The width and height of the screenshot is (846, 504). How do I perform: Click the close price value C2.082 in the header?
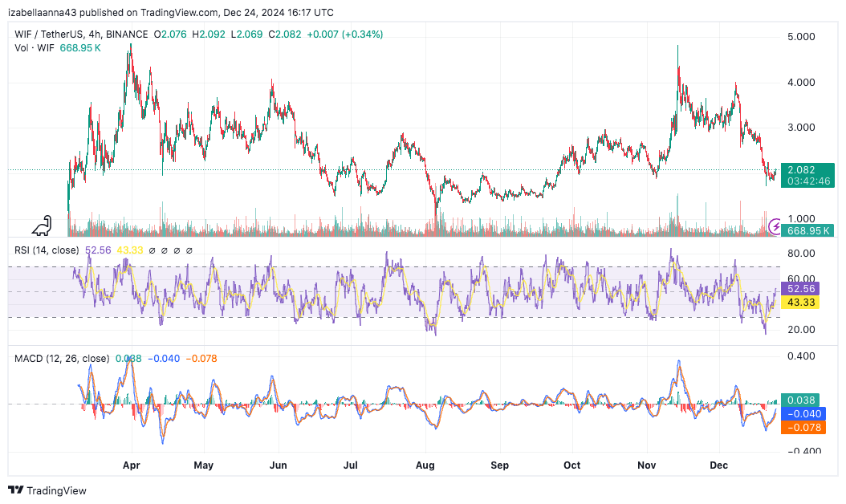284,34
